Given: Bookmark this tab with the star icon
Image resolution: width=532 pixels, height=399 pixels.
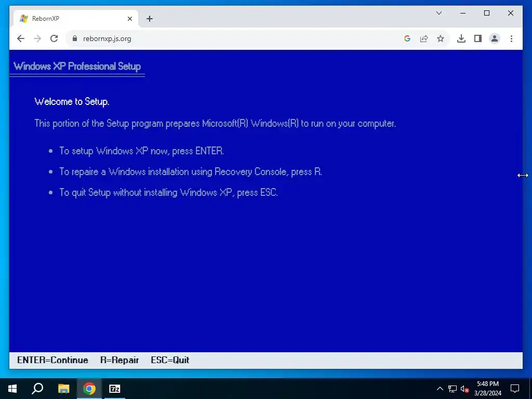Looking at the screenshot, I should 441,38.
